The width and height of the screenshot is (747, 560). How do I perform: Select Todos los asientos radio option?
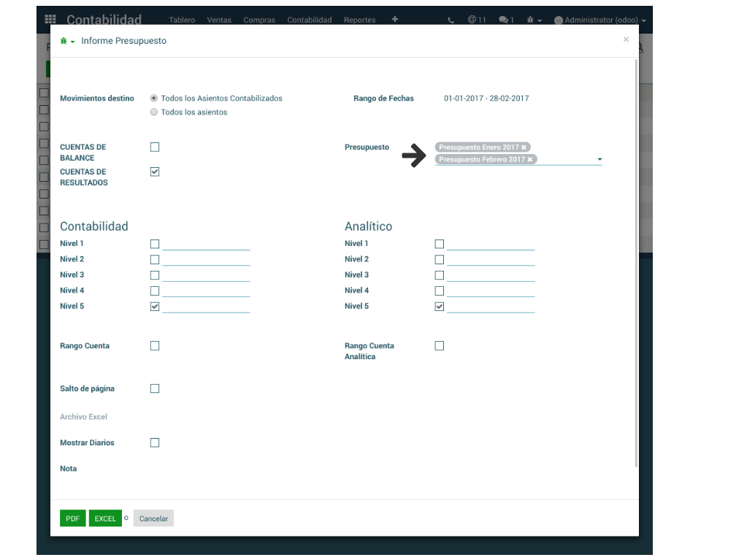click(154, 112)
